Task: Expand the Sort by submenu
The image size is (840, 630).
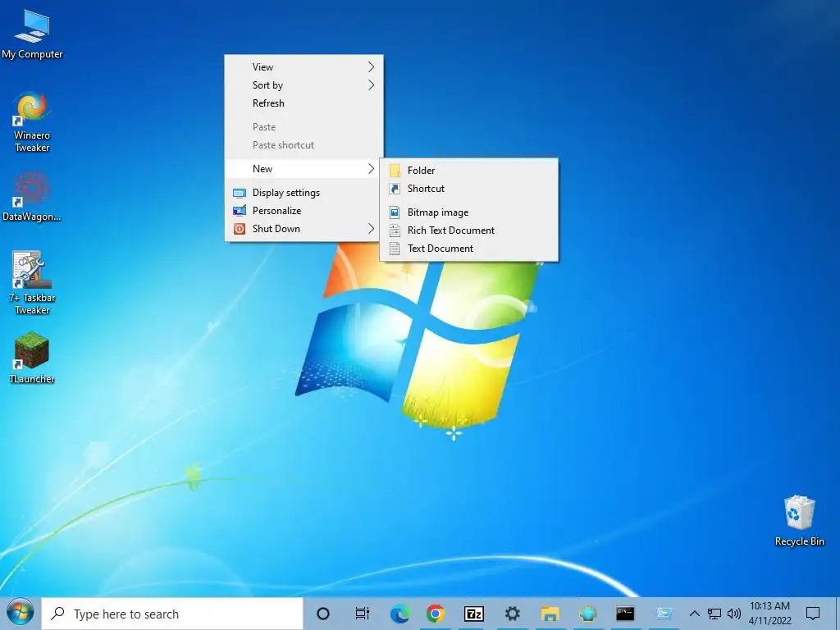Action: (304, 85)
